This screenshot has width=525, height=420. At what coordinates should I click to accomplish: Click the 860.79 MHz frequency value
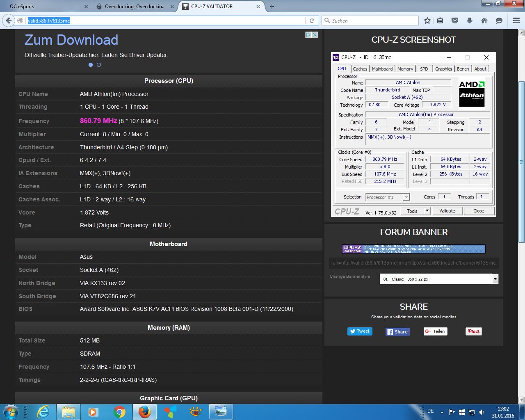[x=98, y=121]
